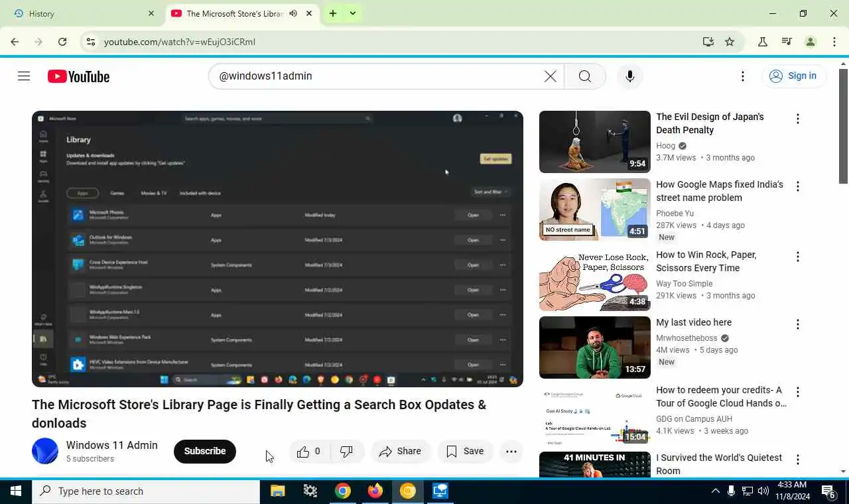This screenshot has width=849, height=504.
Task: Open Windows 11 Admin channel name link
Action: pos(112,446)
